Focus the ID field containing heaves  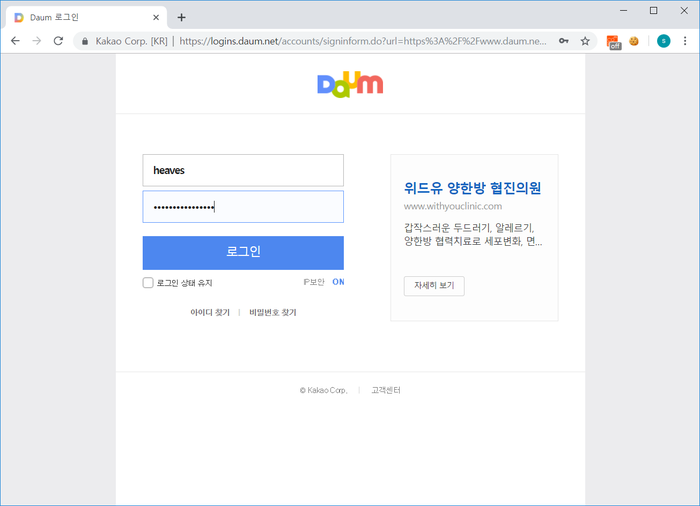click(x=243, y=170)
